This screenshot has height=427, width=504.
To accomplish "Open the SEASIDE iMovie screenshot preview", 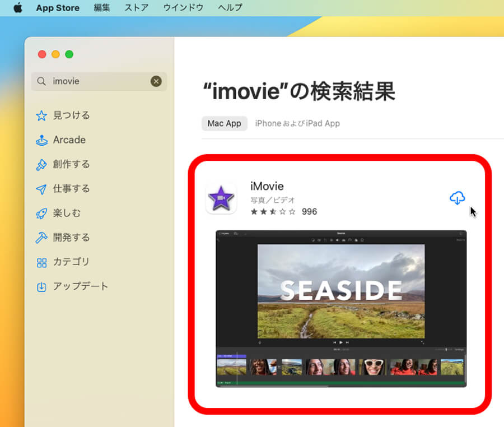I will pos(341,309).
